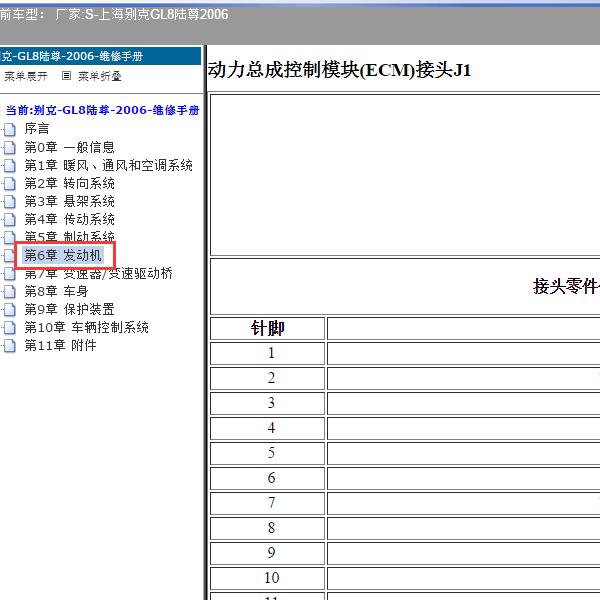Open 第5章 制动系统 chapter
This screenshot has height=600, width=600.
69,236
